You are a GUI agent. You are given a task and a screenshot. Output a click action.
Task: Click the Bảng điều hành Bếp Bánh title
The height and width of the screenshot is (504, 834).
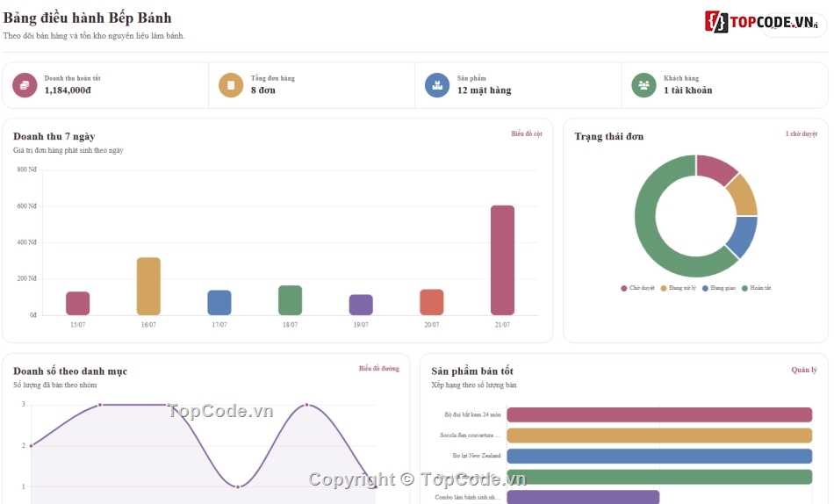(x=87, y=18)
